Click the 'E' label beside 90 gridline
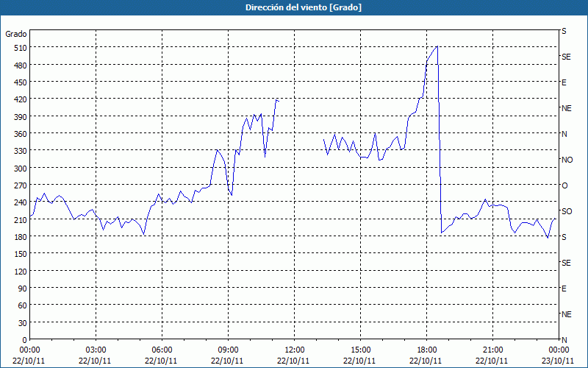Image resolution: width=588 pixels, height=368 pixels. tap(564, 289)
